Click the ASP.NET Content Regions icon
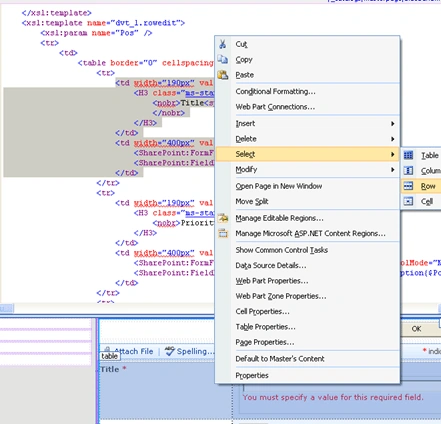The width and height of the screenshot is (441, 424). [x=223, y=234]
